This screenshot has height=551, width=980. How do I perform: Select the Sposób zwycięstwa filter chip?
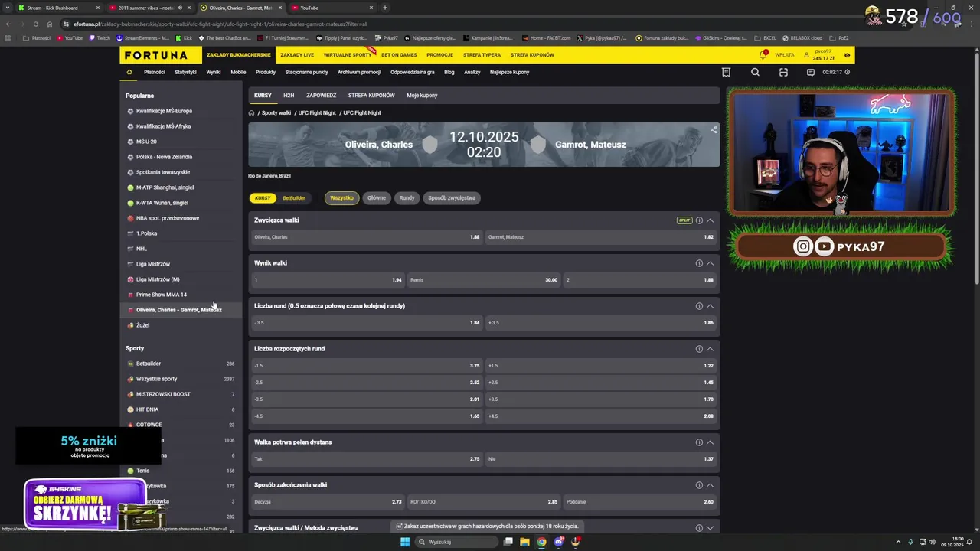click(x=452, y=197)
